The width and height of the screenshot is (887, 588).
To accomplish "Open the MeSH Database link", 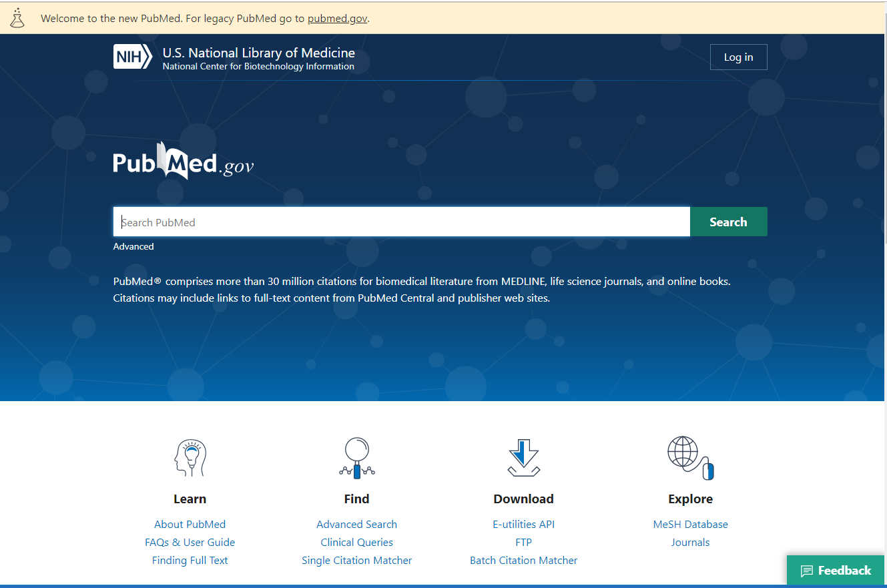I will pyautogui.click(x=691, y=525).
